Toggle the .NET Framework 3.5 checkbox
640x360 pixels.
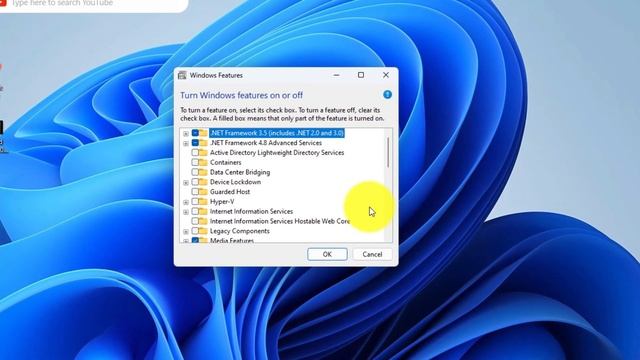pyautogui.click(x=195, y=133)
